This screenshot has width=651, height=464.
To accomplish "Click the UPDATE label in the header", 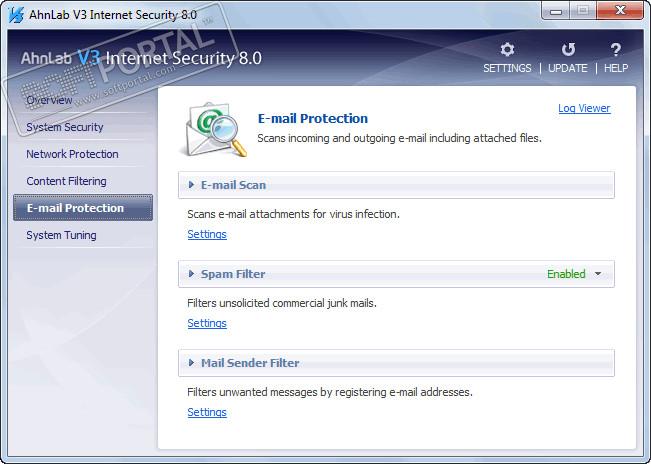I will (568, 68).
